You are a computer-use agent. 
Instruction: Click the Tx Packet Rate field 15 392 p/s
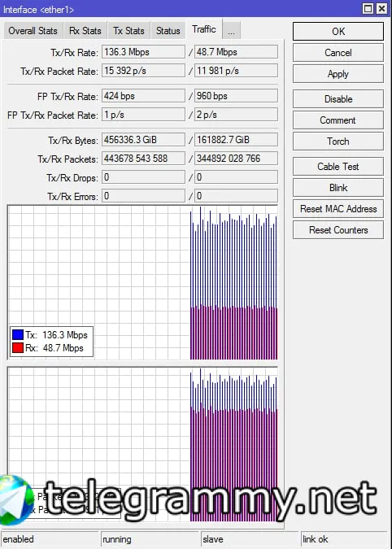143,71
